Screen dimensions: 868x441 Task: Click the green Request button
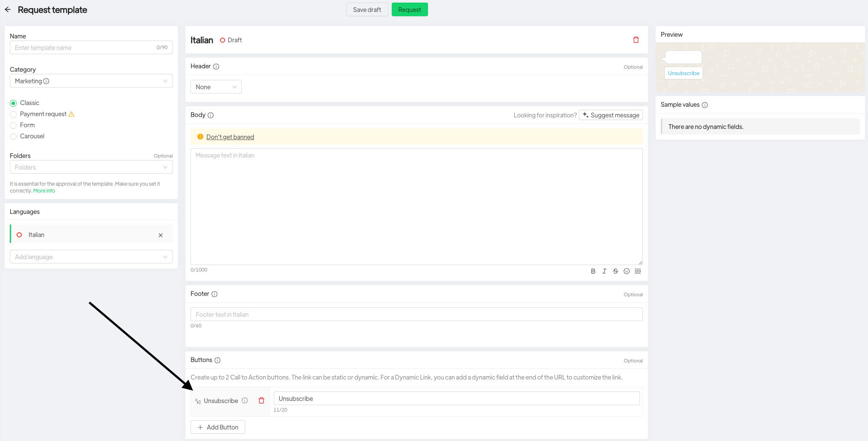point(409,10)
